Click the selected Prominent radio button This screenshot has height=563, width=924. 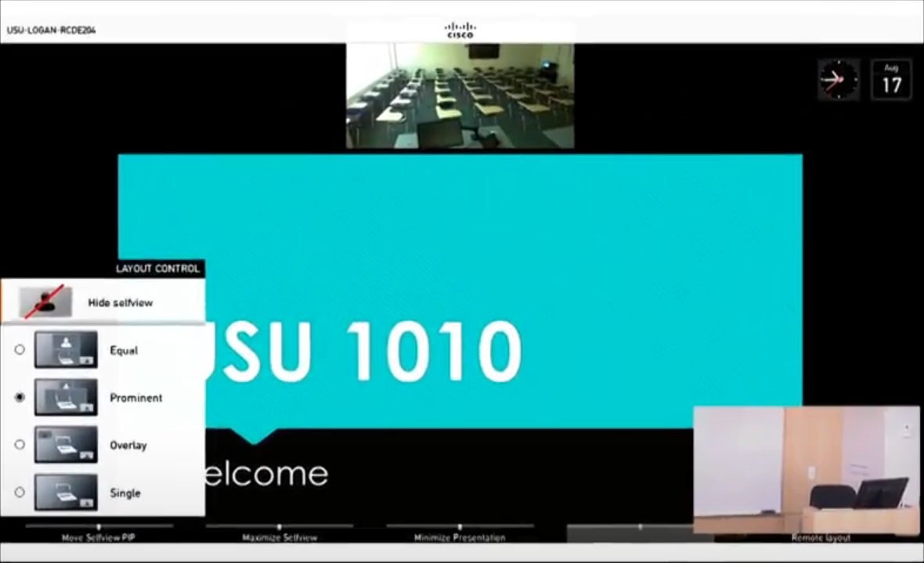point(20,398)
